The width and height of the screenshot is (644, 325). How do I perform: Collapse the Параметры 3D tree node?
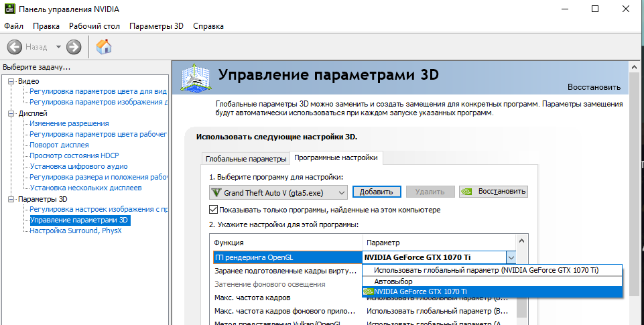click(11, 199)
